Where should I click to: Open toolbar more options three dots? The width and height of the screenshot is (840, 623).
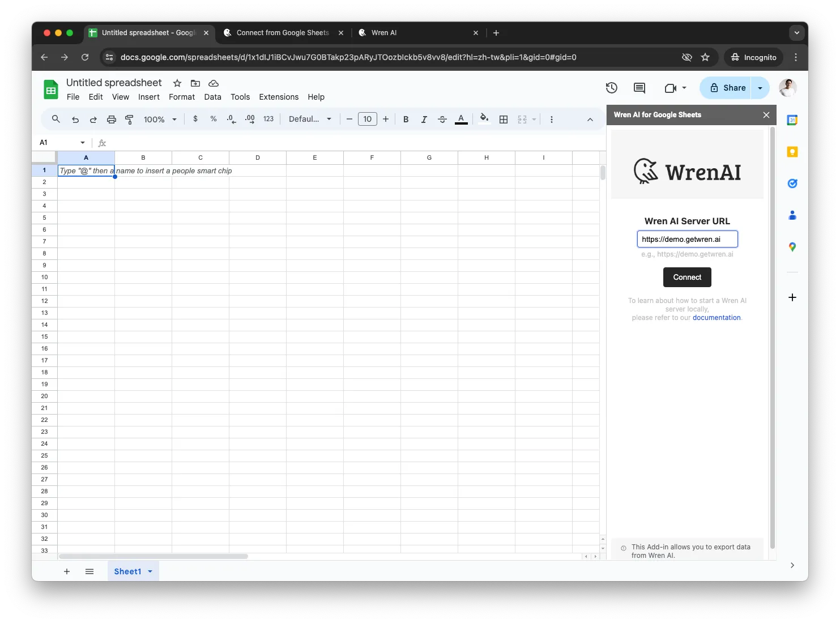pyautogui.click(x=552, y=120)
